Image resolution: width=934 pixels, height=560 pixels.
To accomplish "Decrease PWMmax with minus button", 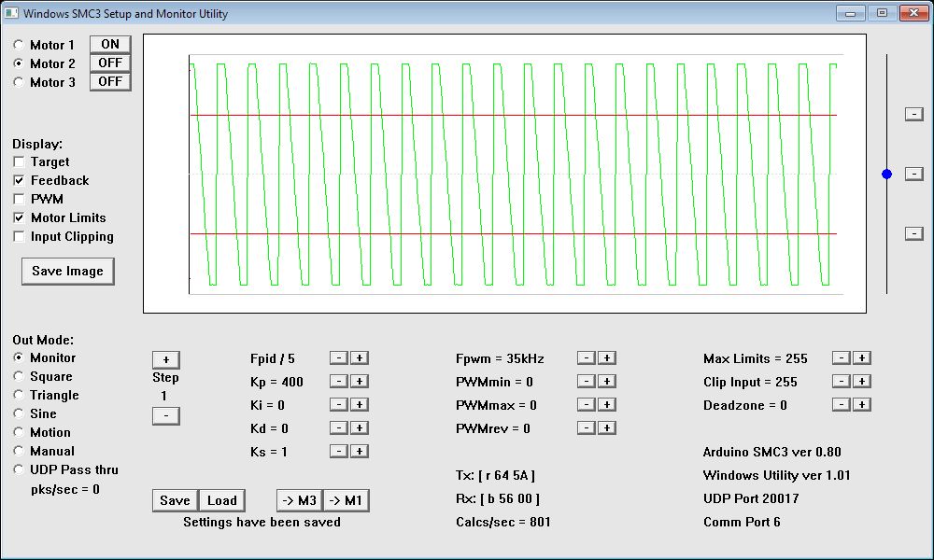I will coord(586,405).
